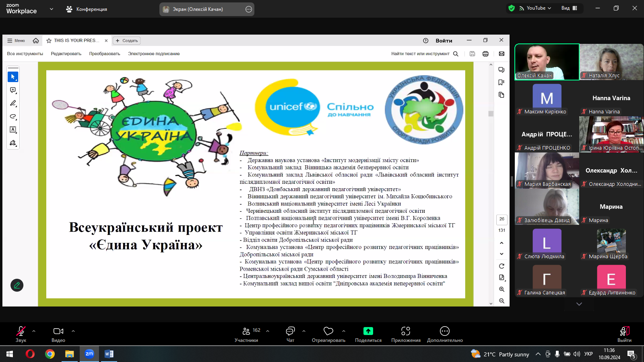Image resolution: width=644 pixels, height=362 pixels.
Task: Open the Редактировать menu
Action: coord(66,54)
